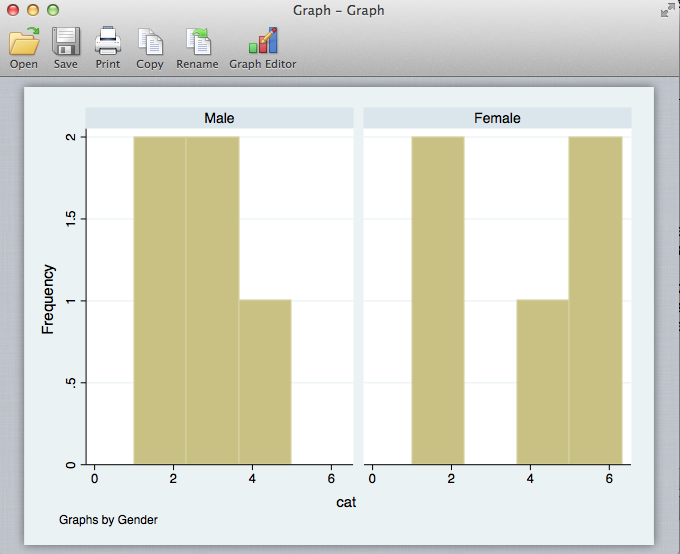Select the 'Graphs by Gender' note
Viewport: 680px width, 554px height.
click(108, 520)
